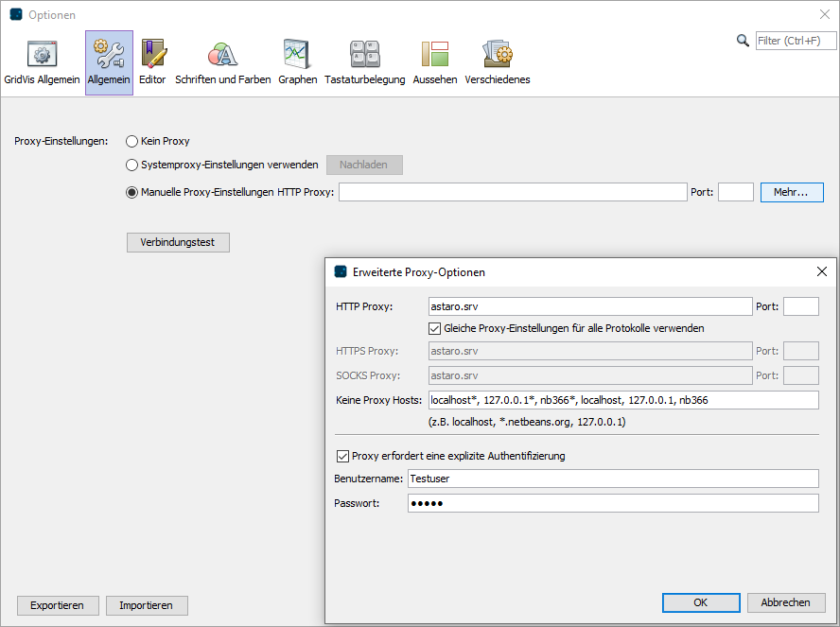Confirm proxy options with OK
840x627 pixels.
(x=701, y=602)
